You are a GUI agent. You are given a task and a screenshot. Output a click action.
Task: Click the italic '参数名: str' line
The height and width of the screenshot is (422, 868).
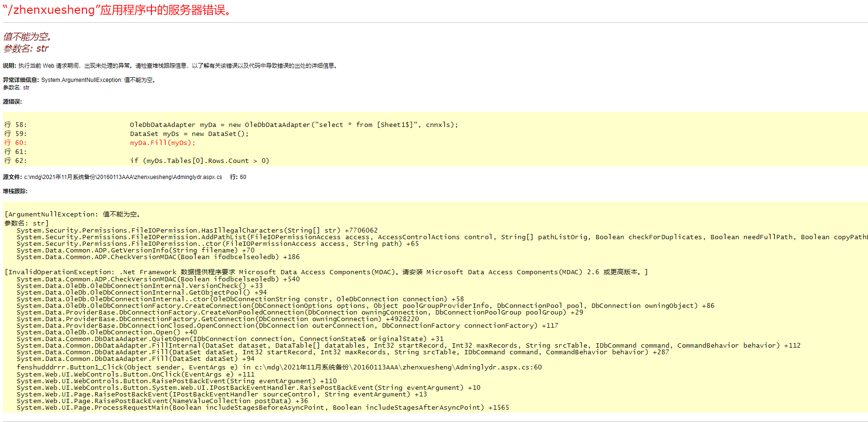point(26,48)
